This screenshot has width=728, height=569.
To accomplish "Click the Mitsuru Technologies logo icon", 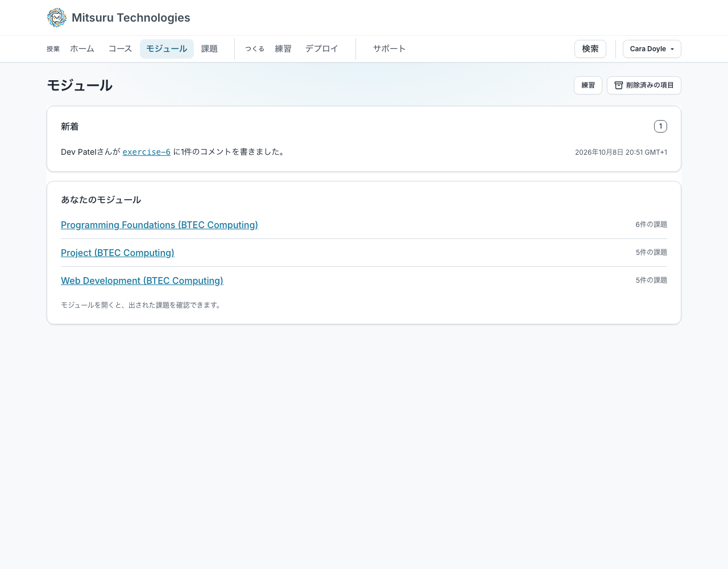I will coord(57,18).
